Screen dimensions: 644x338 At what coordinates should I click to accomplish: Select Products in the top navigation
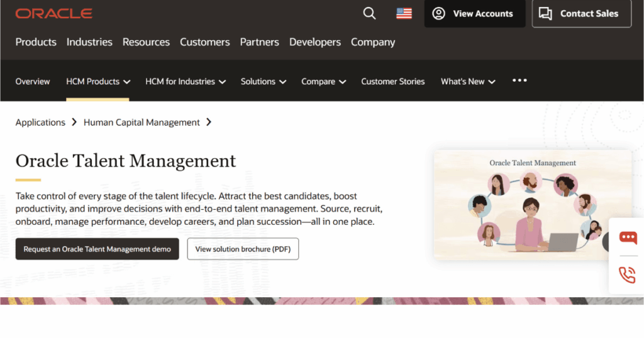tap(36, 42)
